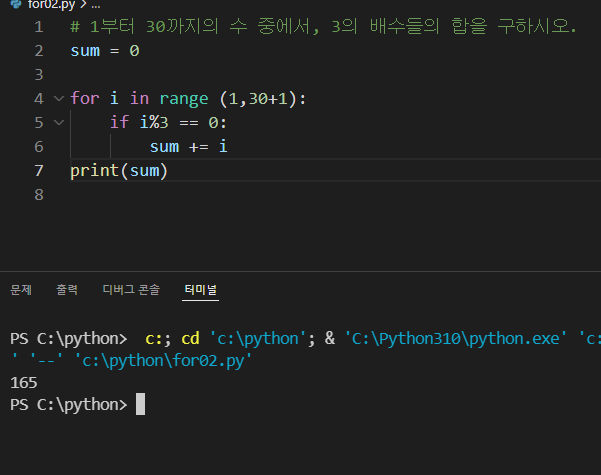Click the (1,30+1) range arguments

pyautogui.click(x=258, y=99)
